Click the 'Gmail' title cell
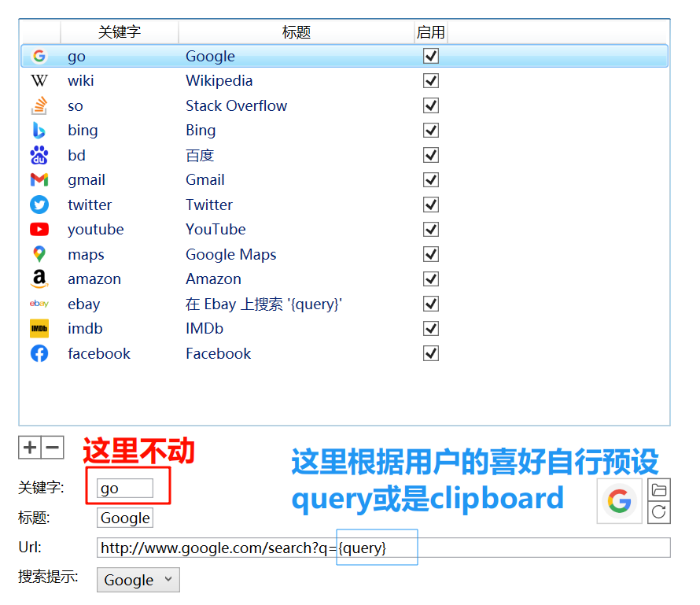Viewport: 700px width, 605px height. (205, 180)
